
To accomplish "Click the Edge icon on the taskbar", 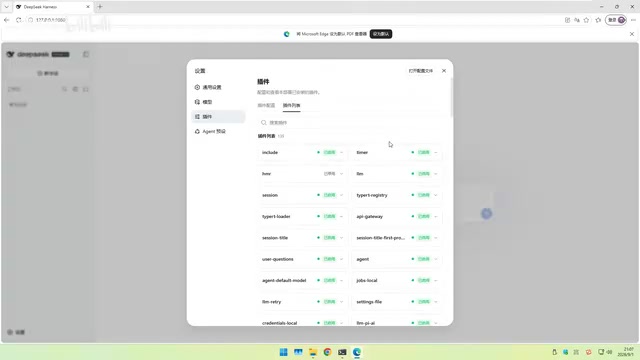I will tap(357, 352).
